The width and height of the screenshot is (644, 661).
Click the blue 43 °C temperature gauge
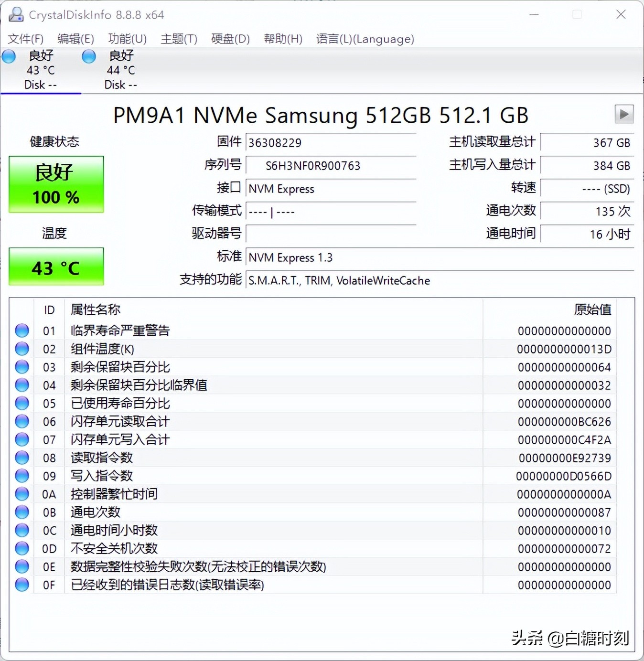[56, 267]
